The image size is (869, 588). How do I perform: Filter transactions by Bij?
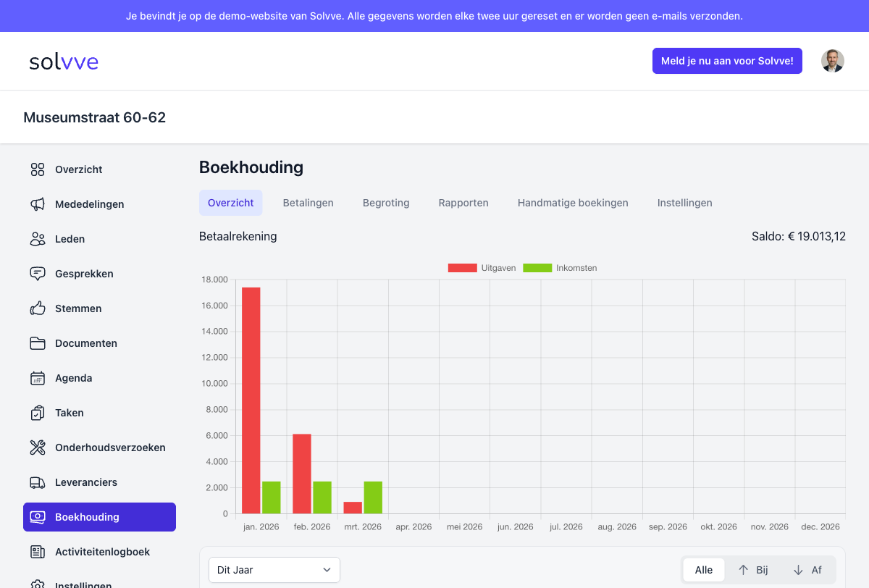tap(753, 570)
